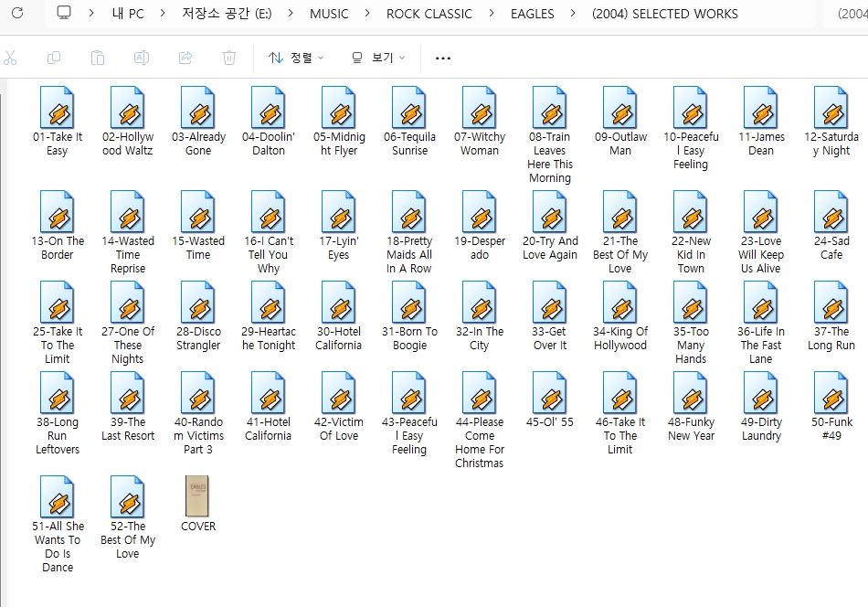Go to 내 PC in the address bar
This screenshot has height=607, width=868.
coord(128,14)
